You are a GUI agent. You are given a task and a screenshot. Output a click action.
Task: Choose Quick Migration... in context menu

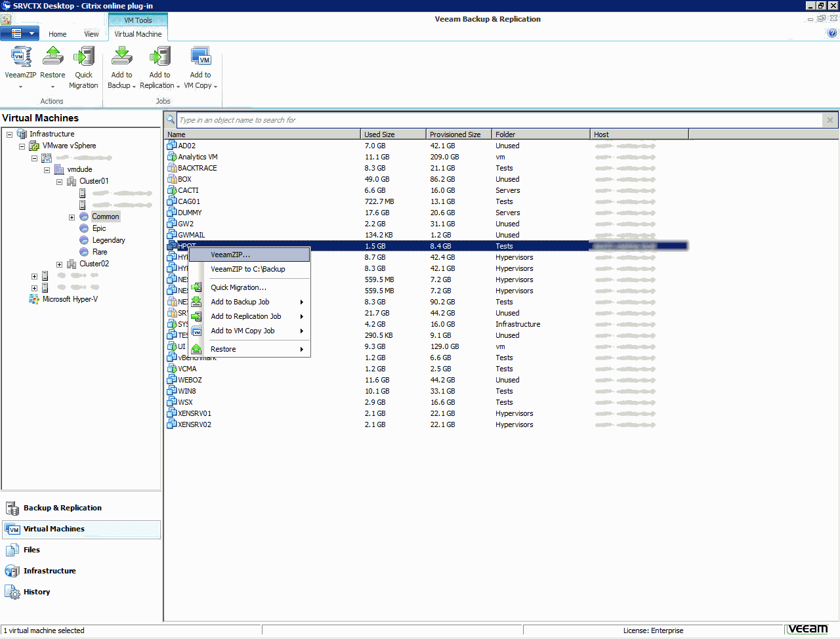(249, 287)
